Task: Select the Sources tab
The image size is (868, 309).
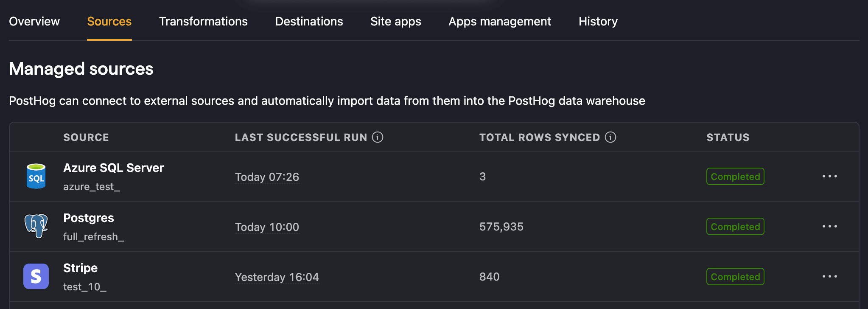Action: (x=109, y=21)
